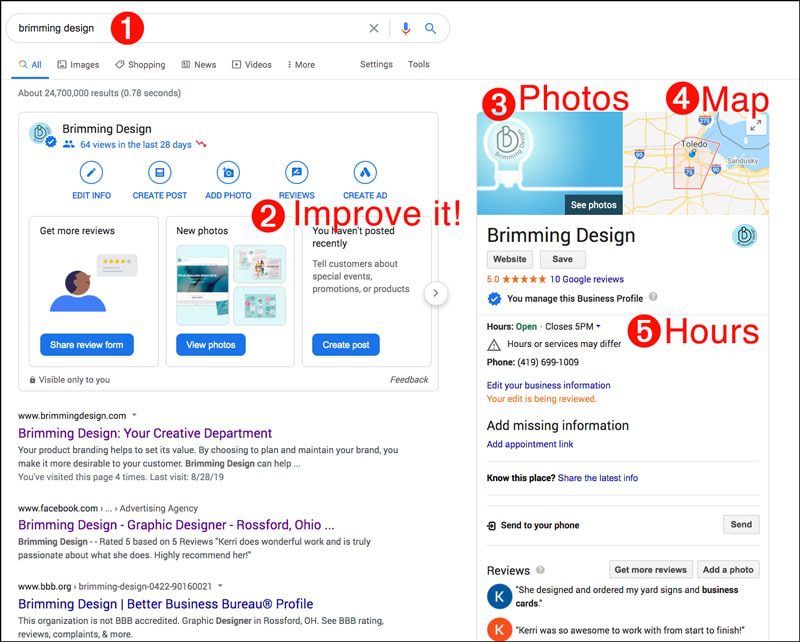This screenshot has width=800, height=642.
Task: Clear the search box with the X icon
Action: coord(374,28)
